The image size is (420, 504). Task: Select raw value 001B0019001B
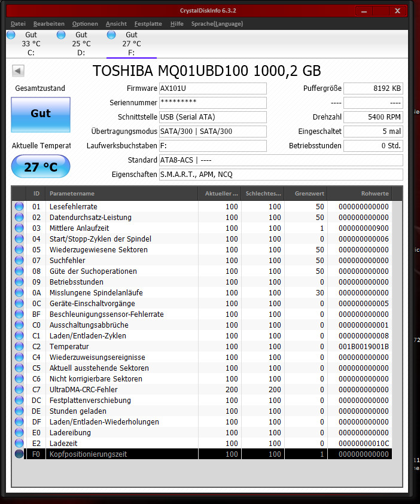coord(363,347)
